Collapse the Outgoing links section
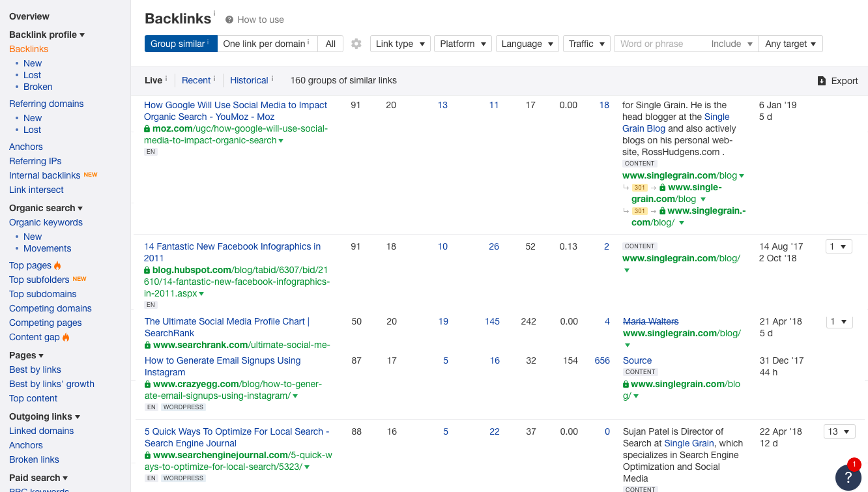This screenshot has height=492, width=868. pos(45,416)
